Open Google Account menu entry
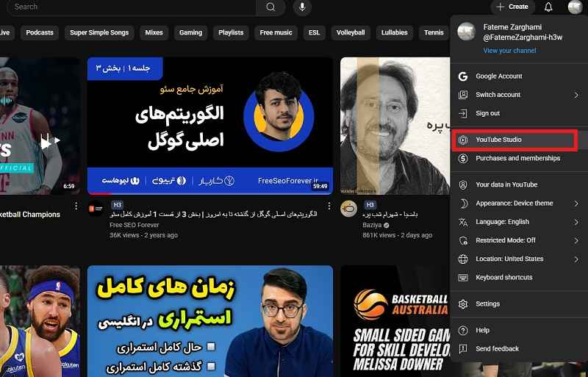 (x=519, y=76)
